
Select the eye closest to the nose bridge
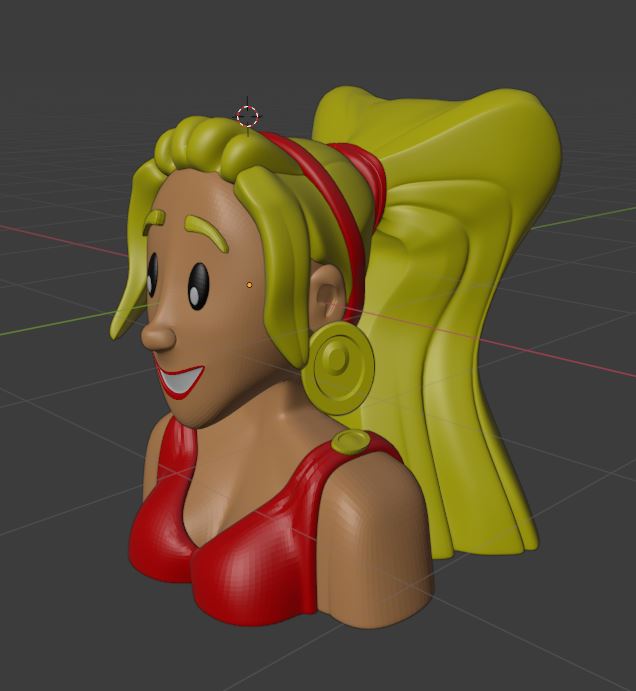[153, 274]
